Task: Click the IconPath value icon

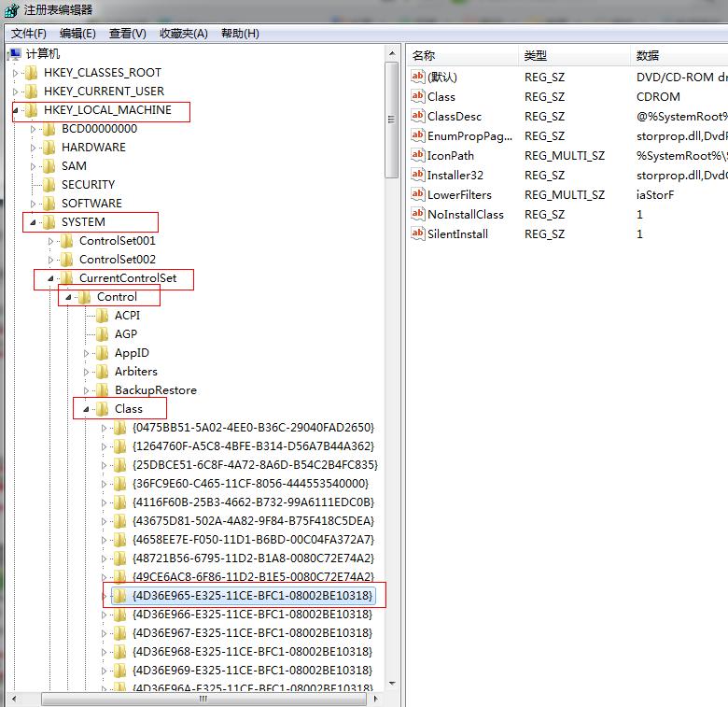Action: coord(418,155)
